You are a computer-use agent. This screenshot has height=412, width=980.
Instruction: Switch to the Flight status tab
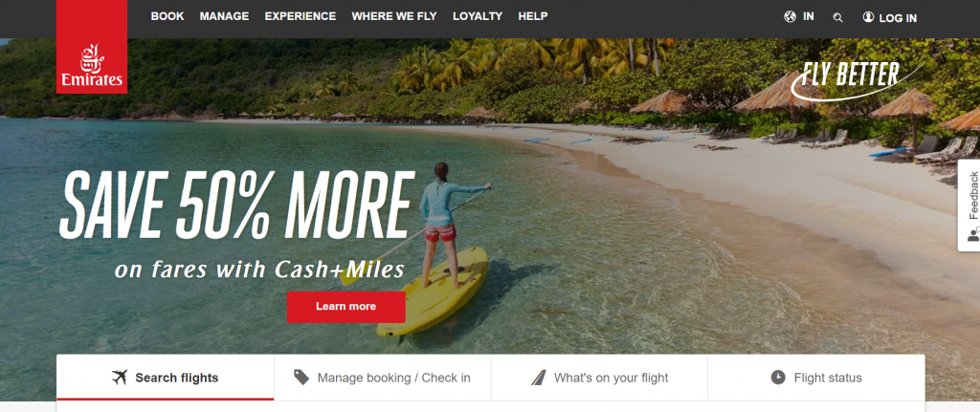[x=816, y=378]
